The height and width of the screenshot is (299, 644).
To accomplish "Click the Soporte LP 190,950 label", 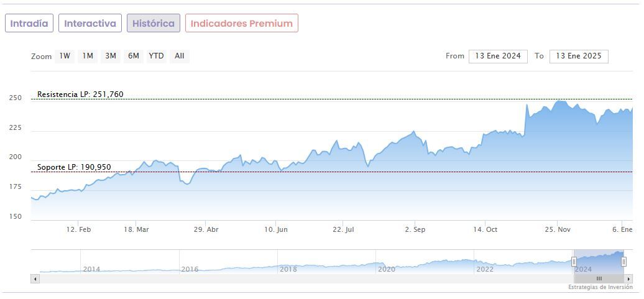I will tap(74, 167).
